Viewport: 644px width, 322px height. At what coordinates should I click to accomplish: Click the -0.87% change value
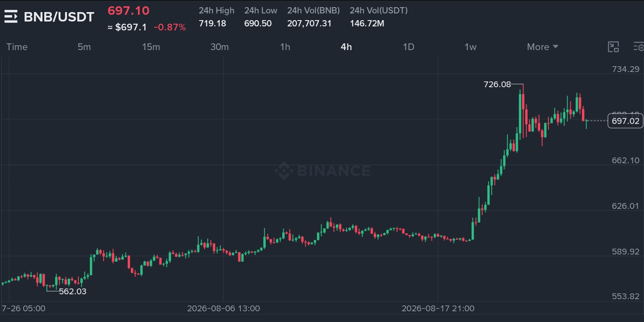(x=170, y=27)
